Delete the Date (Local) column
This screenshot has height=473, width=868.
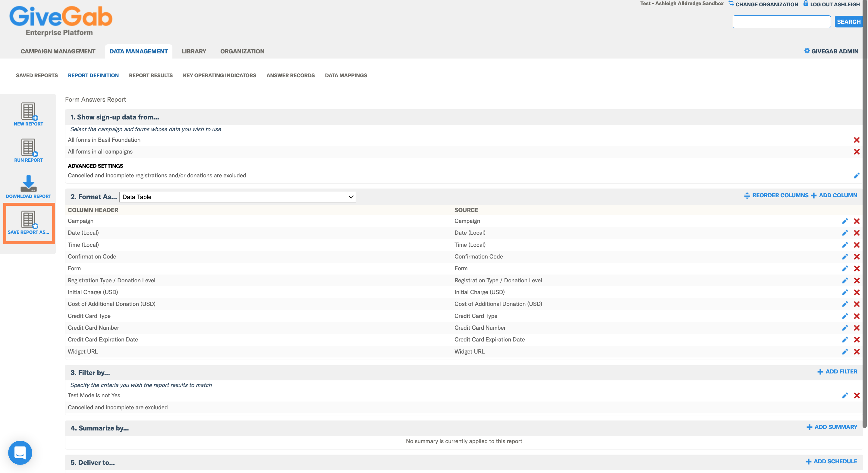click(x=857, y=233)
